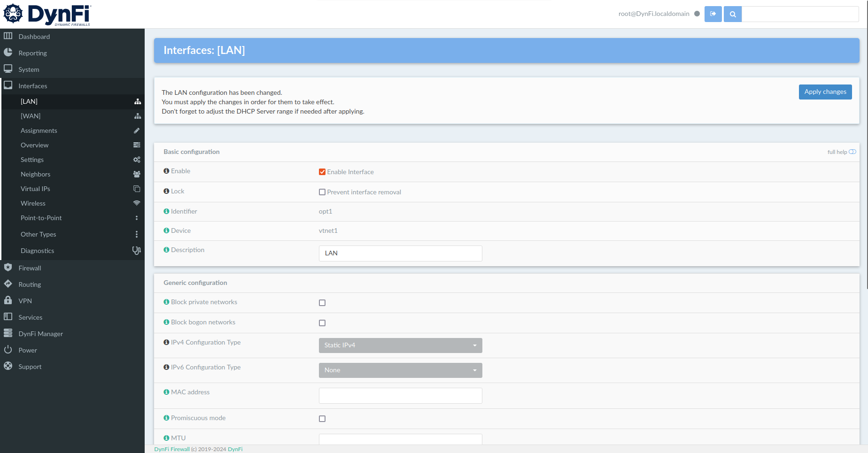Open IPv6 Configuration Type dropdown
This screenshot has width=868, height=453.
[x=400, y=370]
